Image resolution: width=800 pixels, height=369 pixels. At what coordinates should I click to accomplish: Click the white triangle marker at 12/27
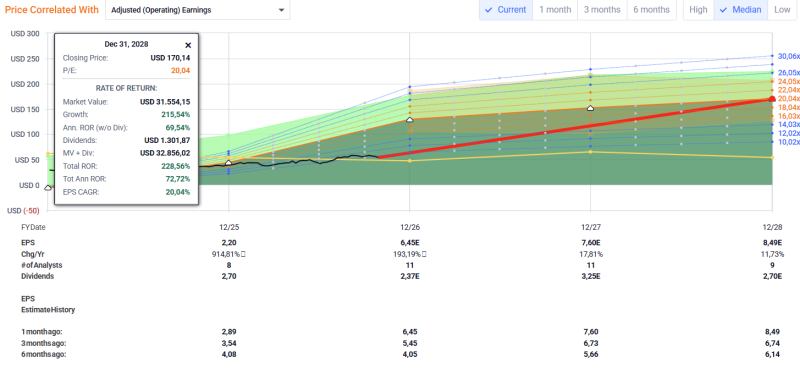tap(590, 108)
